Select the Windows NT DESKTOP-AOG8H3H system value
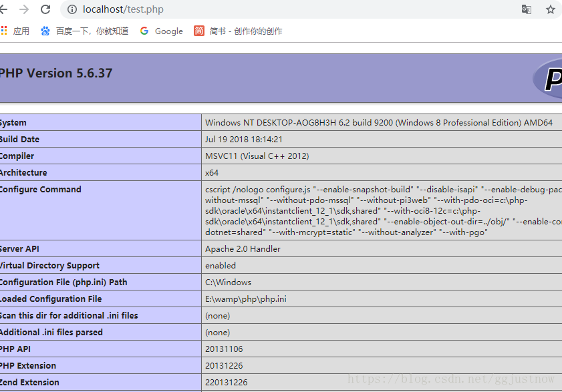This screenshot has height=392, width=562. point(379,123)
